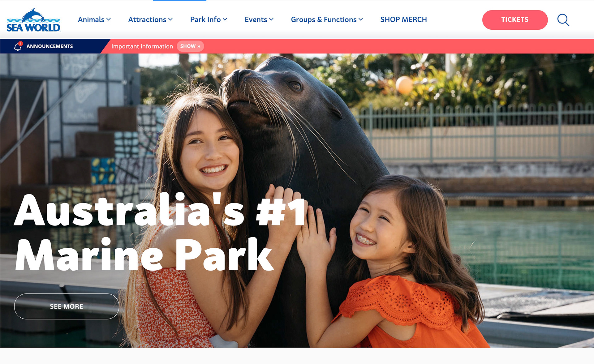Click the announcements bell icon

(18, 46)
